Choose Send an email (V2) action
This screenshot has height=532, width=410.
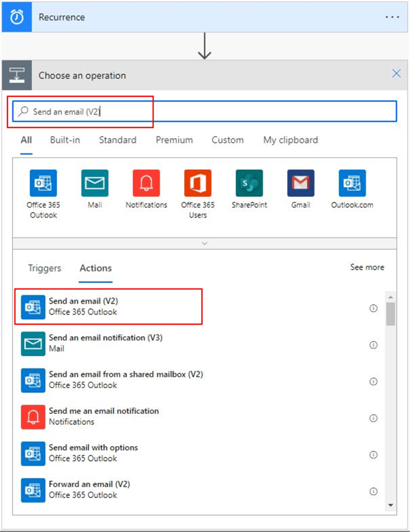[x=199, y=307]
